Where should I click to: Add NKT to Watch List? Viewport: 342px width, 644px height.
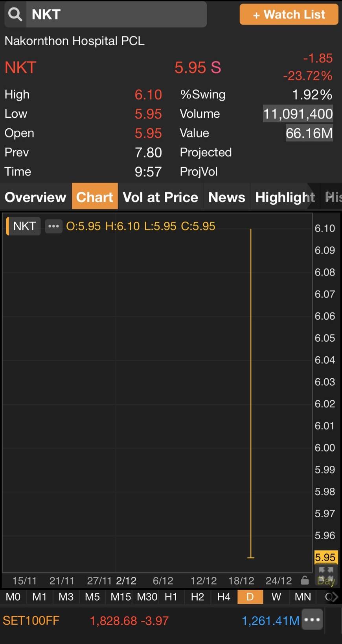click(x=289, y=15)
